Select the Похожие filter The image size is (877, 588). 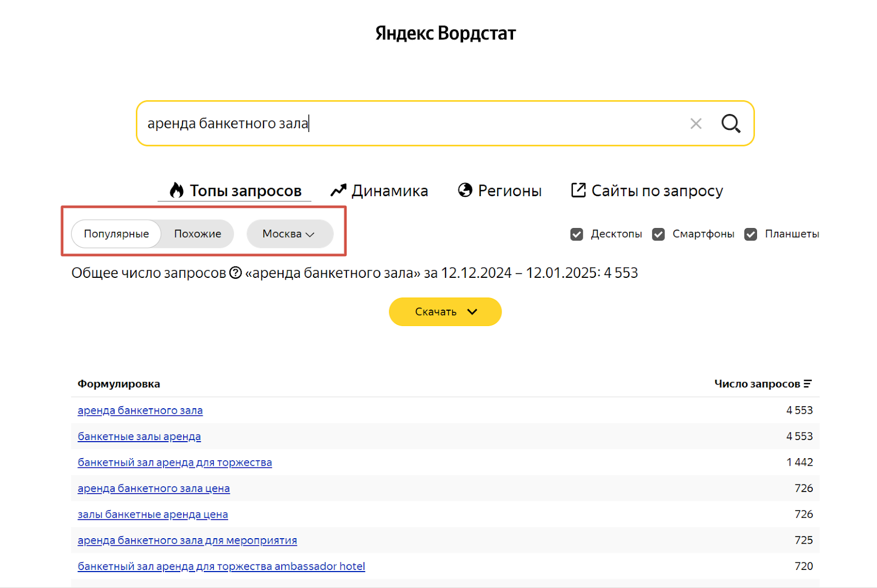[x=197, y=233]
